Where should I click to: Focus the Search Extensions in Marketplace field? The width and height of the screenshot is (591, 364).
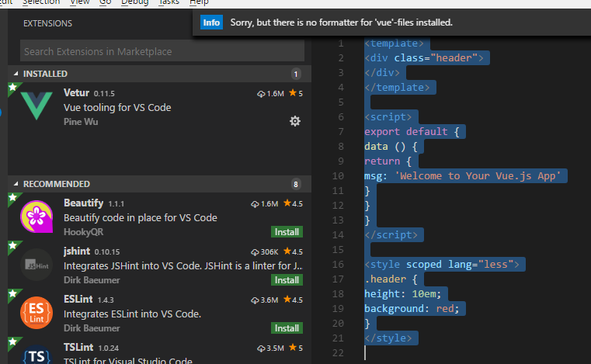[162, 51]
